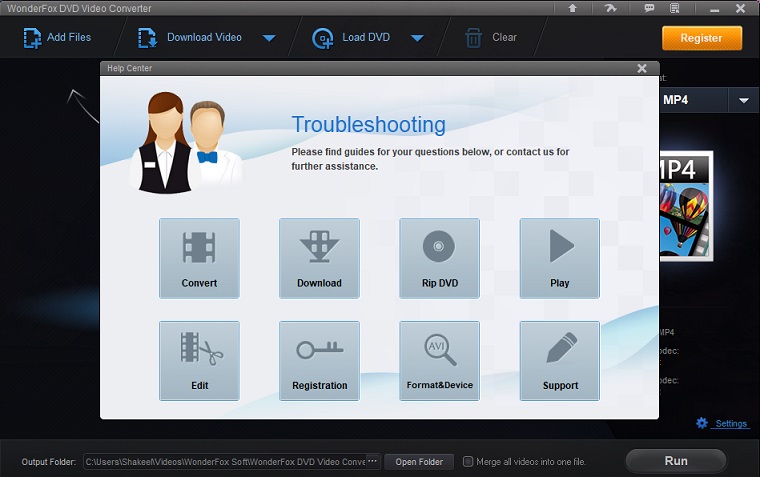Click the Rip DVD help tile
The height and width of the screenshot is (477, 760).
point(439,258)
